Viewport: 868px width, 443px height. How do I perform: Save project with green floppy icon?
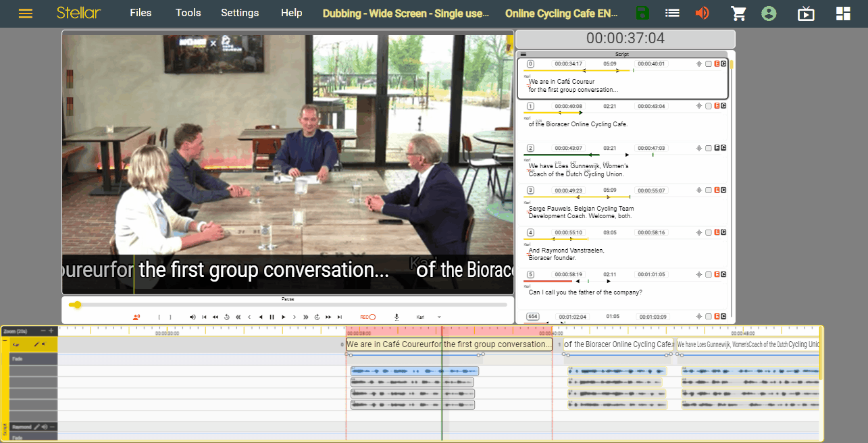tap(643, 13)
